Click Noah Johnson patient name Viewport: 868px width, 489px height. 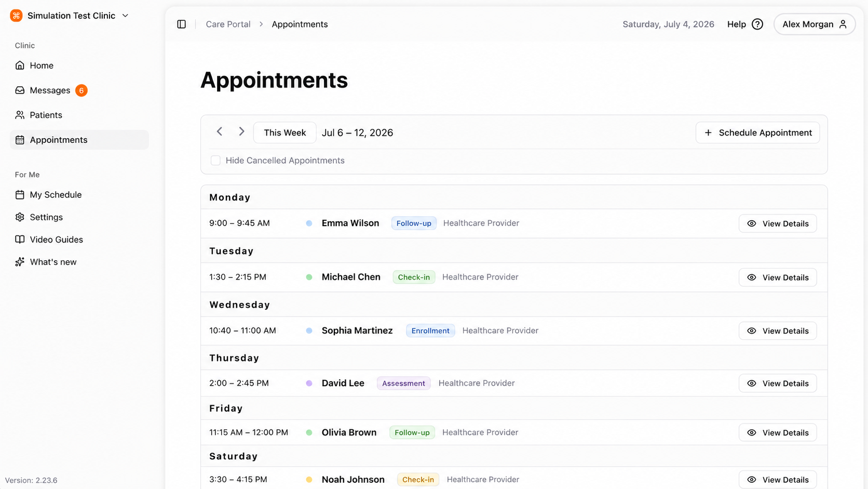click(x=353, y=480)
